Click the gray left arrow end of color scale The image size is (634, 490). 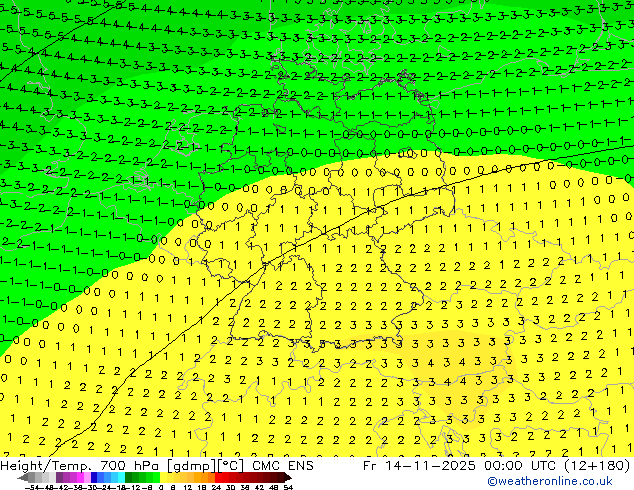23,477
